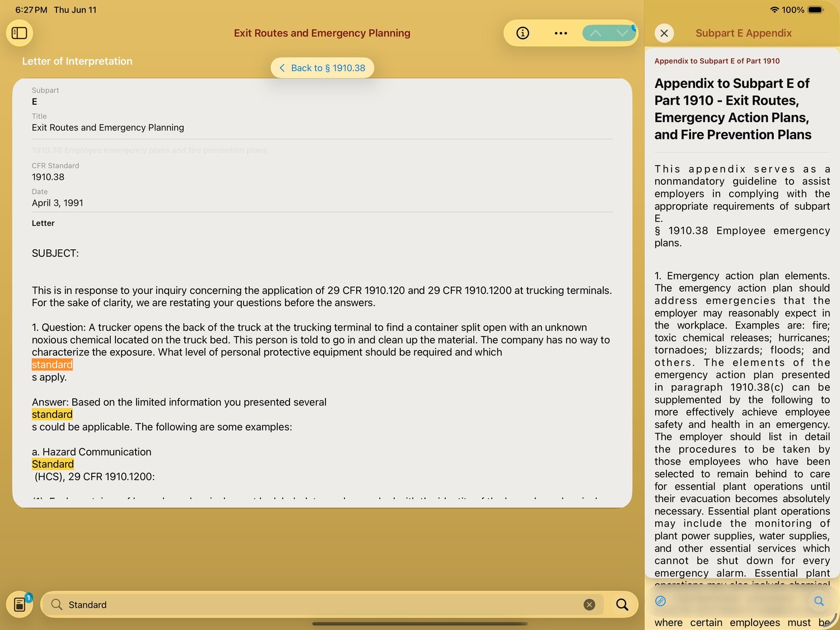Tap the link icon in appendix panel
840x630 pixels.
(661, 601)
